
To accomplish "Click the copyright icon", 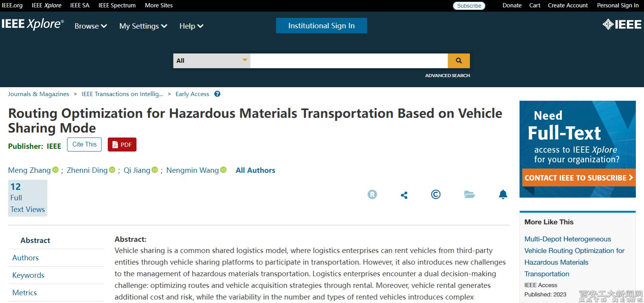I will (x=436, y=195).
